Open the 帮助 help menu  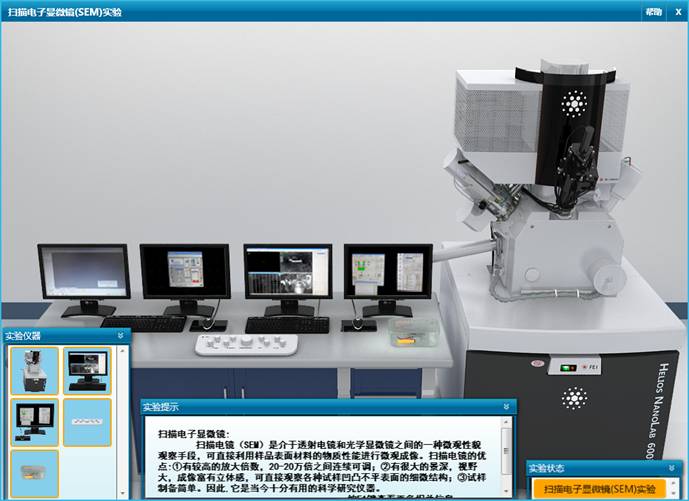(x=653, y=11)
